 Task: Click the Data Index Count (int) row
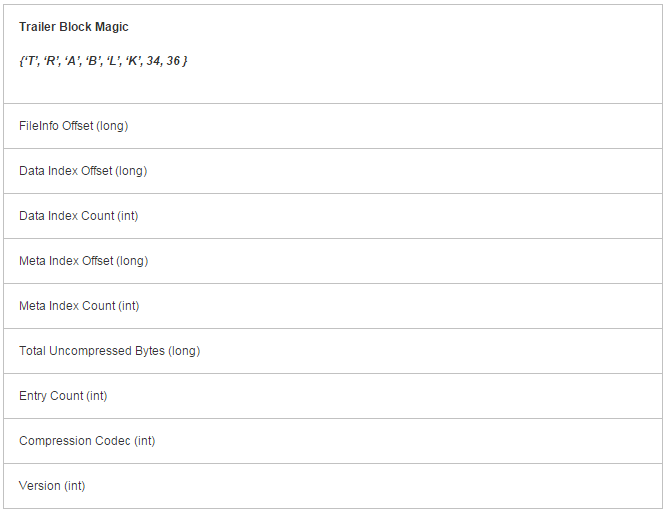333,216
